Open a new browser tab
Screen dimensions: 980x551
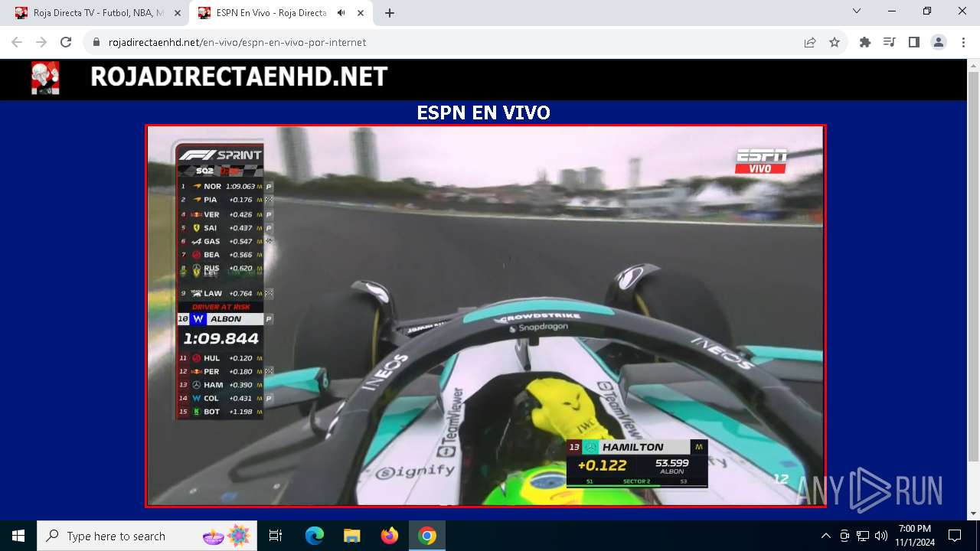[389, 13]
